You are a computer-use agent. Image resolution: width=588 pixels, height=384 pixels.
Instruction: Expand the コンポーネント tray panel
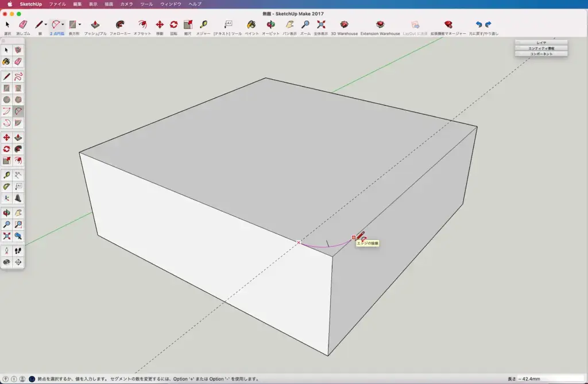[541, 54]
